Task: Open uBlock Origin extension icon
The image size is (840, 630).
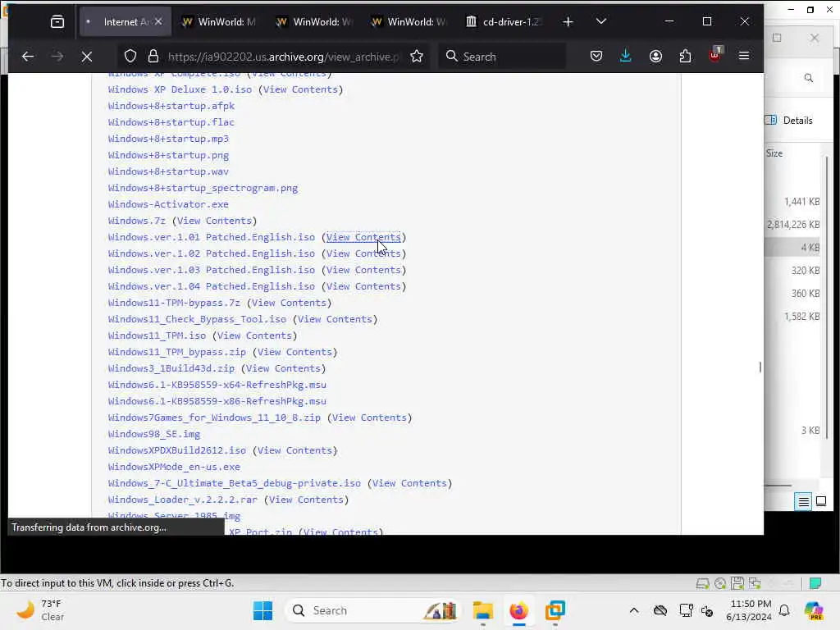Action: coord(715,55)
